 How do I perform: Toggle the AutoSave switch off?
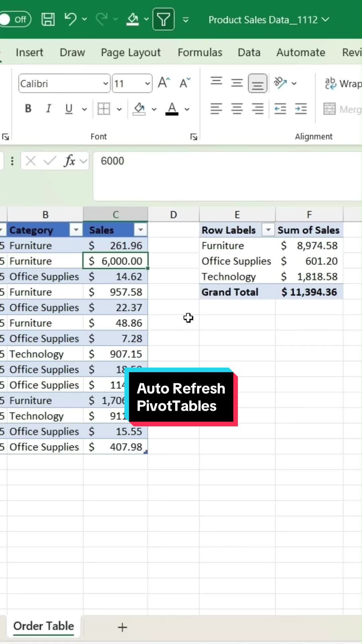pyautogui.click(x=15, y=19)
